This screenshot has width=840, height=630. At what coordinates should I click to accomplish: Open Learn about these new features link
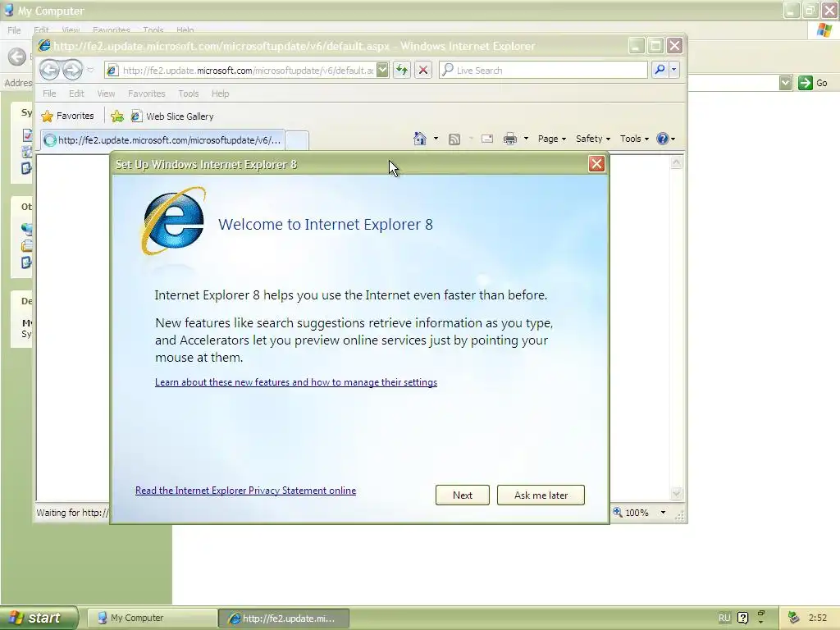295,382
